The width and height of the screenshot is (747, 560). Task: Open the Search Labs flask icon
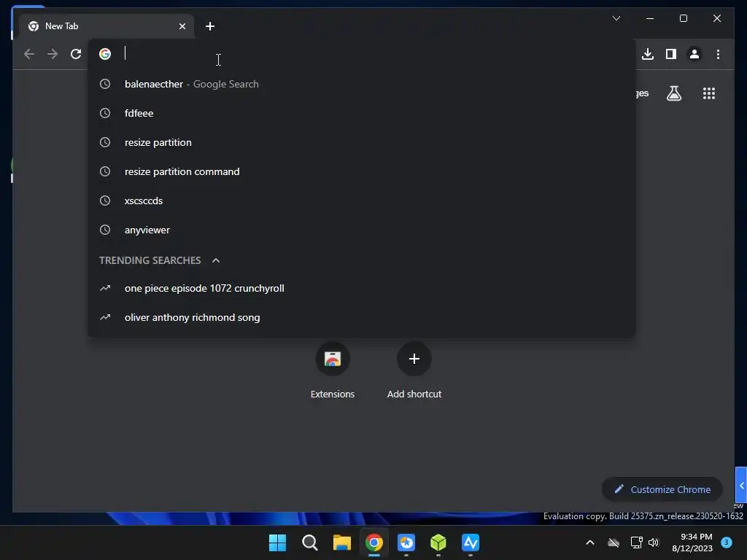673,93
